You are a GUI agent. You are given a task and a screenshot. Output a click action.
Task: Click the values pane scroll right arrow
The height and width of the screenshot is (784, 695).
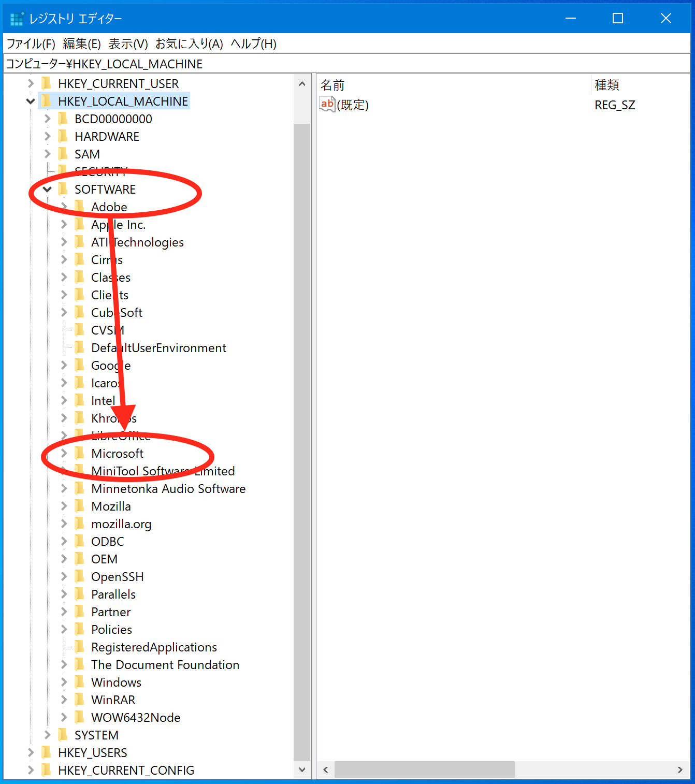pos(680,770)
